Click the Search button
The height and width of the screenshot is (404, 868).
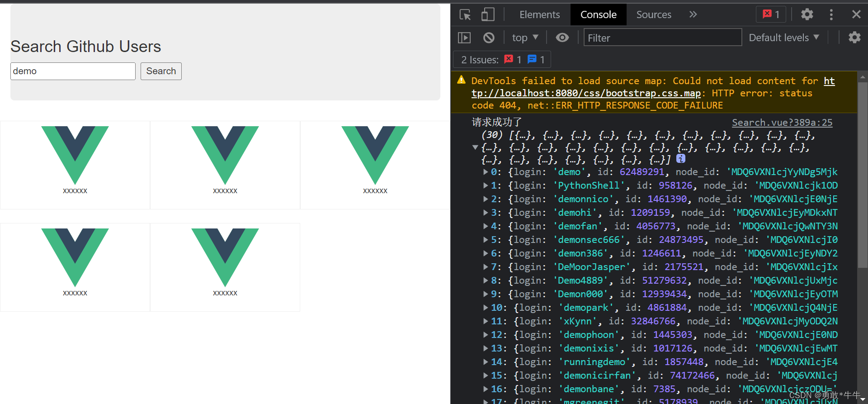[161, 71]
